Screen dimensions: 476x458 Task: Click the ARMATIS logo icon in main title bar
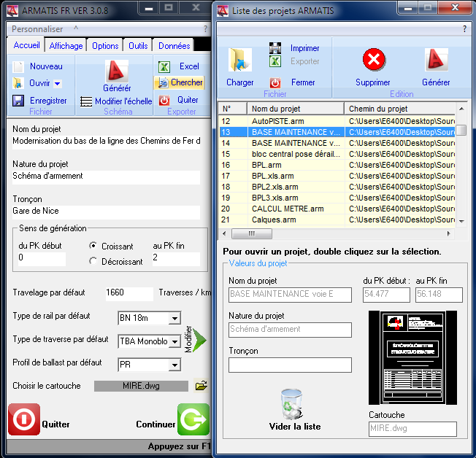point(12,11)
